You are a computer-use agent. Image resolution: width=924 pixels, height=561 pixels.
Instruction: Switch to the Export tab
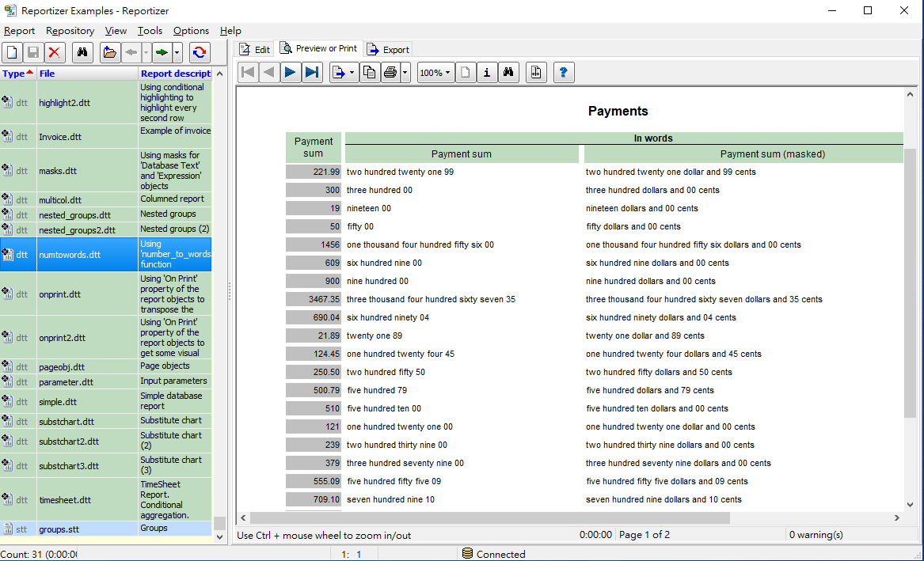[x=389, y=49]
